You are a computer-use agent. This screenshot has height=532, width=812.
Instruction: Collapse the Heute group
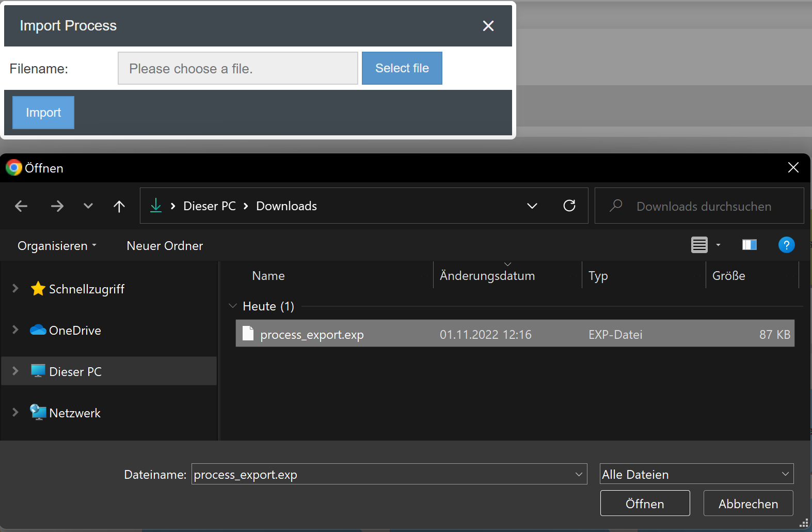(233, 306)
